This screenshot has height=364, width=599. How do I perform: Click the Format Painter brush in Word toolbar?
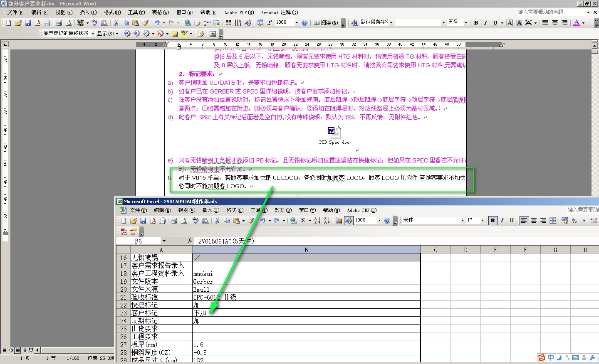pyautogui.click(x=145, y=23)
